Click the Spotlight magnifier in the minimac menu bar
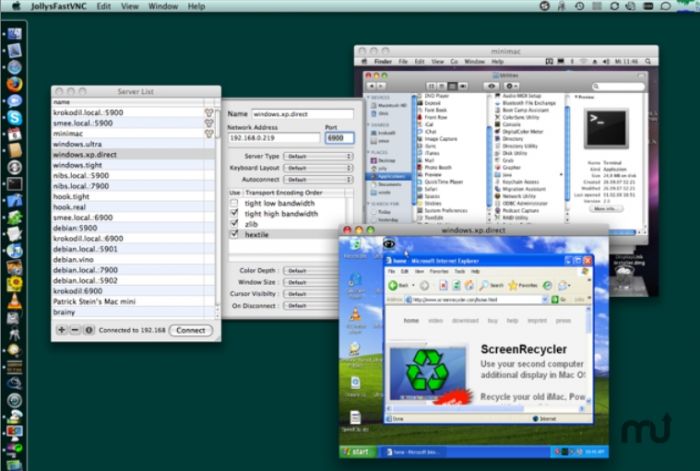This screenshot has width=700, height=471. 648,62
